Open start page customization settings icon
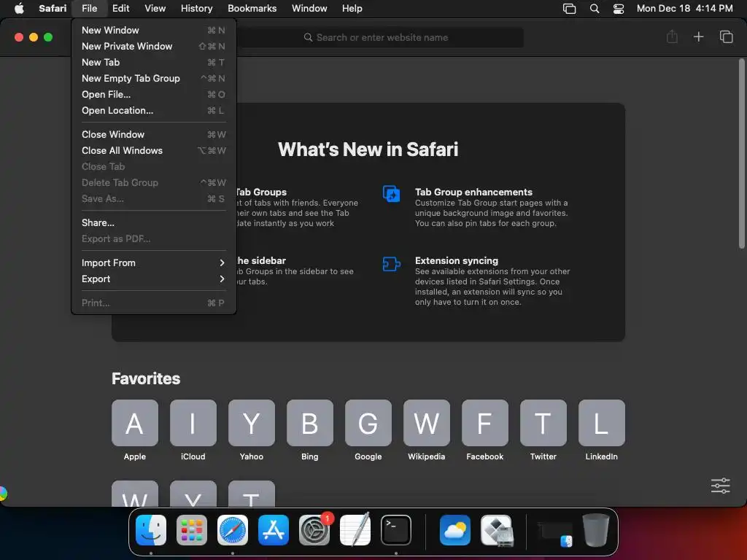This screenshot has width=747, height=560. pos(720,486)
